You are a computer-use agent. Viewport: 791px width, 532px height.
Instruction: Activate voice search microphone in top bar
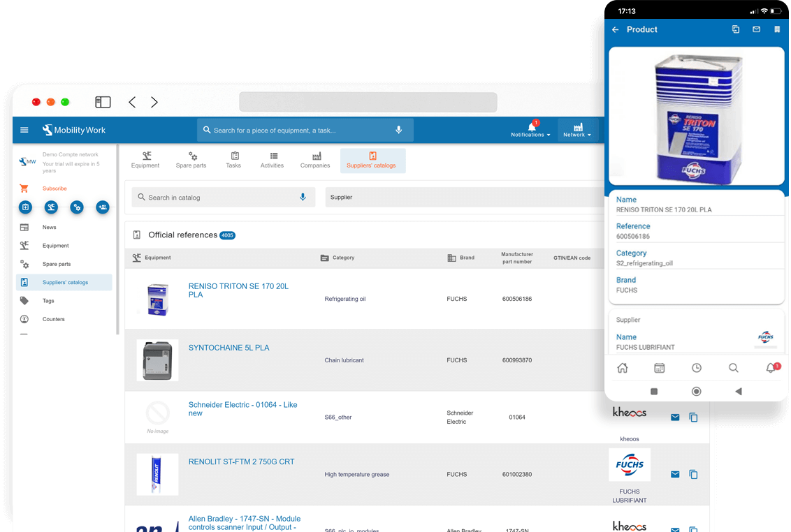398,130
